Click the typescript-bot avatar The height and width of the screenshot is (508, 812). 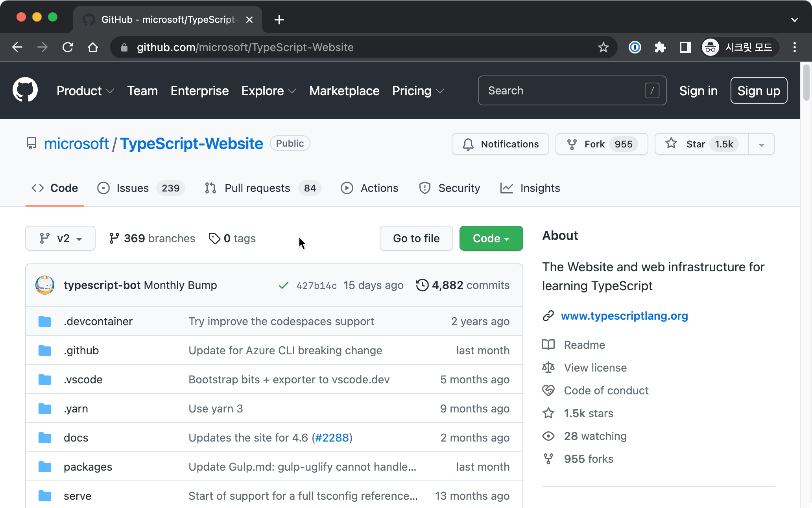click(x=45, y=285)
